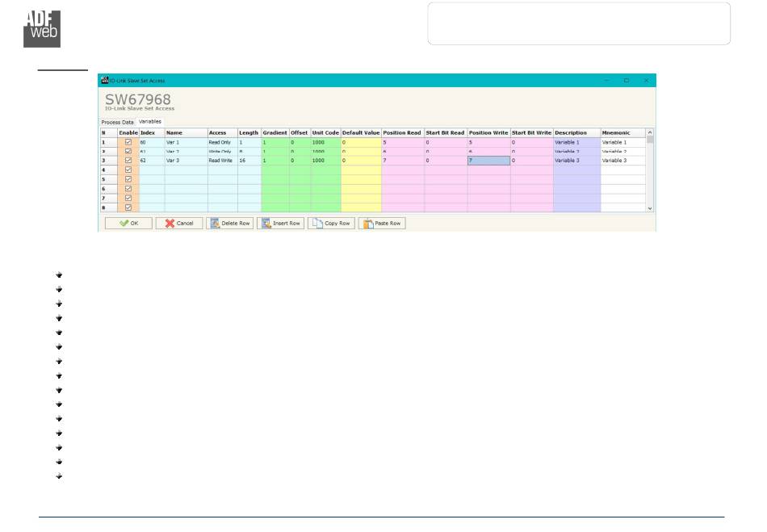Image resolution: width=767 pixels, height=532 pixels.
Task: Uncheck Enable checkbox for row 3
Action: tap(128, 161)
